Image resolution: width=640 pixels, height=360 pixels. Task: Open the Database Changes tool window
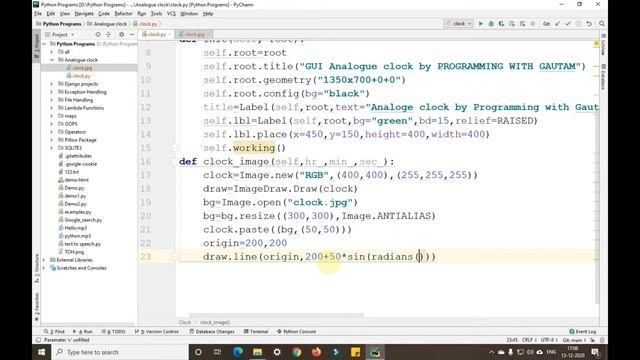tap(212, 331)
